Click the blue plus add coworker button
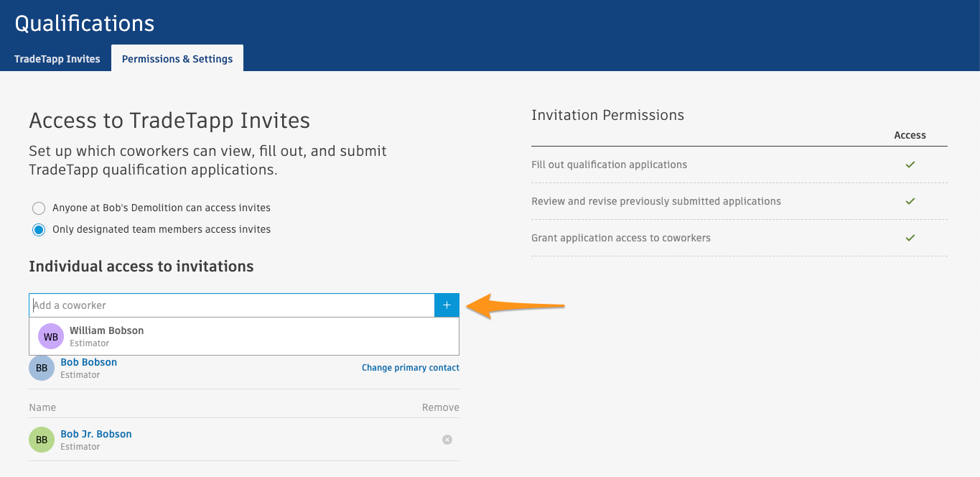The image size is (980, 477). pos(447,305)
